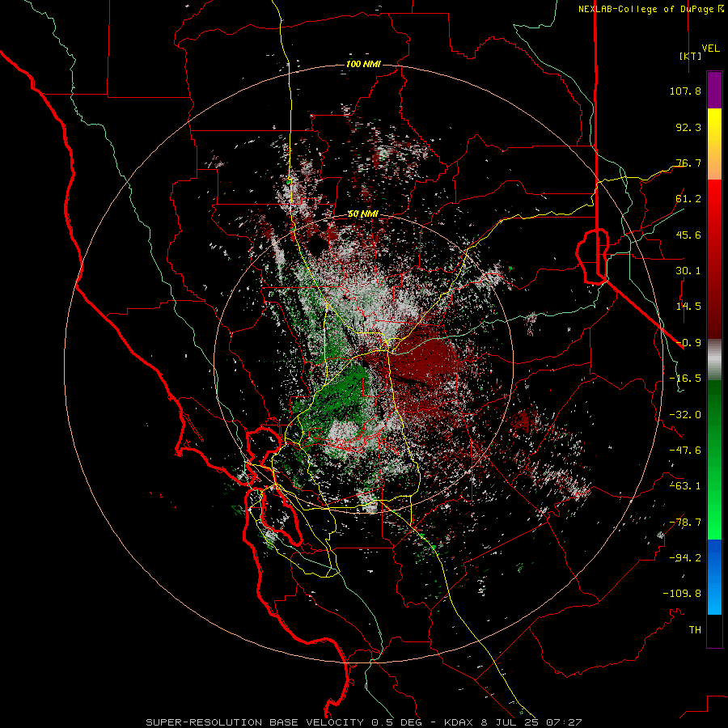Click the blue segment of color bar
The width and height of the screenshot is (728, 728).
pos(714,577)
